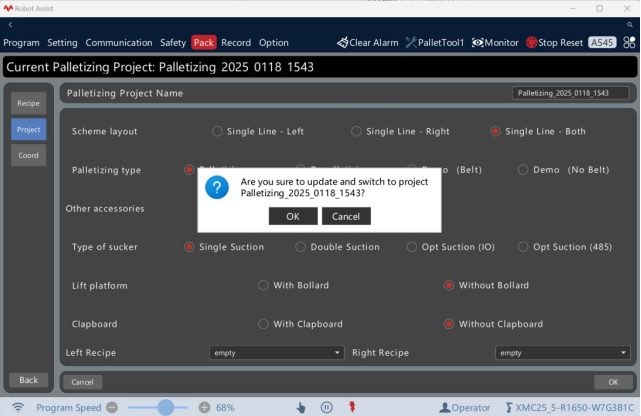Click the bottom-right OK button

pos(613,382)
